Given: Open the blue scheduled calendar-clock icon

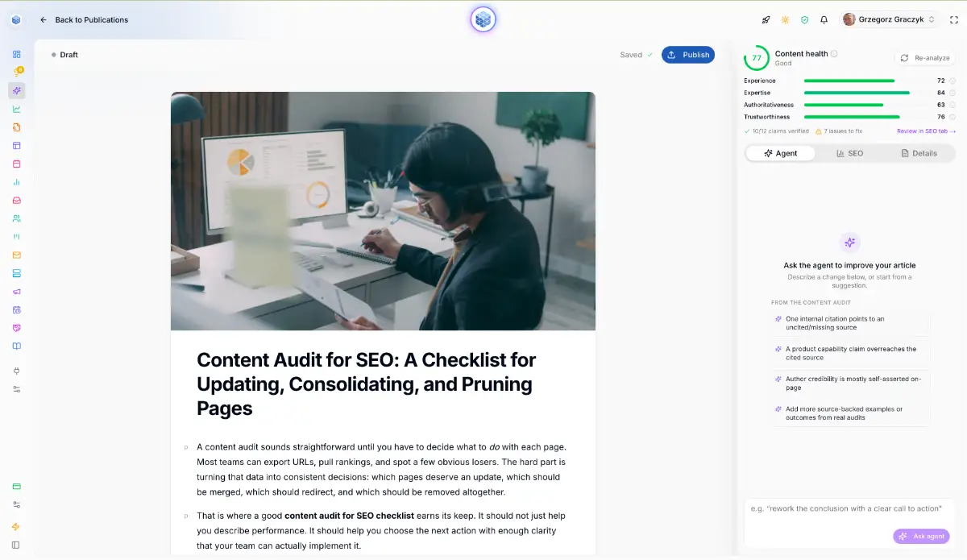Looking at the screenshot, I should (16, 309).
